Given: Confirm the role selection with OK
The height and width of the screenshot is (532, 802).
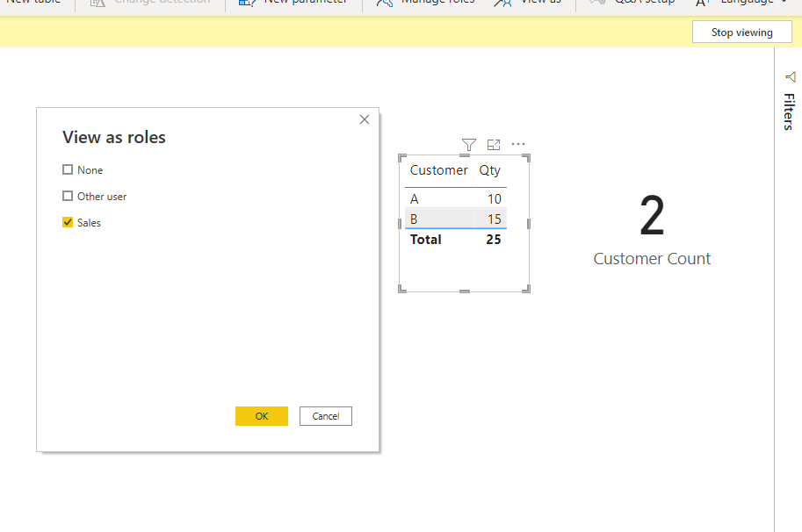Looking at the screenshot, I should (262, 416).
